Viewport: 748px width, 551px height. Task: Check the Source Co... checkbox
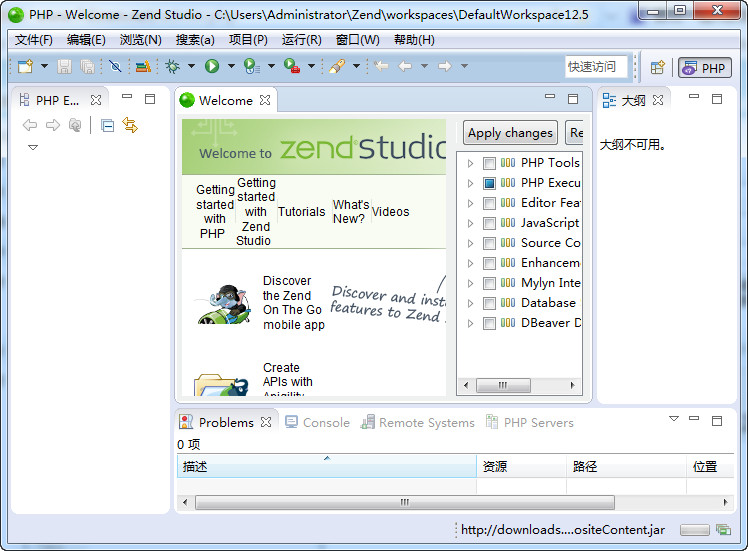[489, 244]
